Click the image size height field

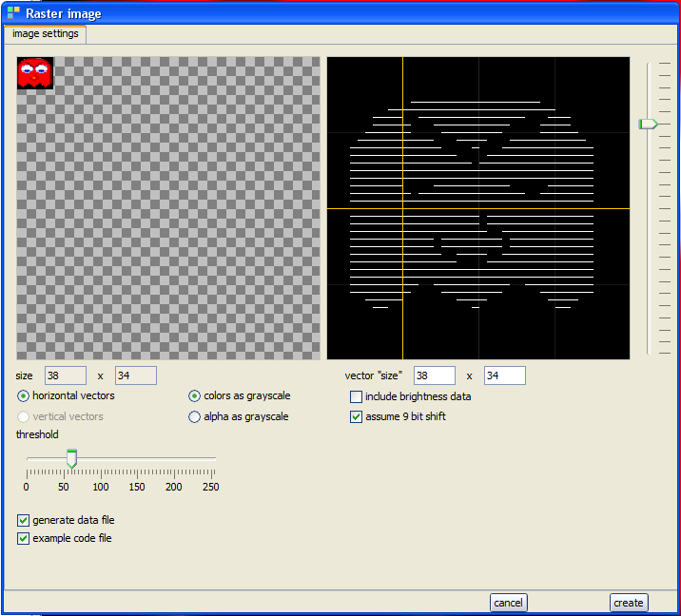click(135, 375)
